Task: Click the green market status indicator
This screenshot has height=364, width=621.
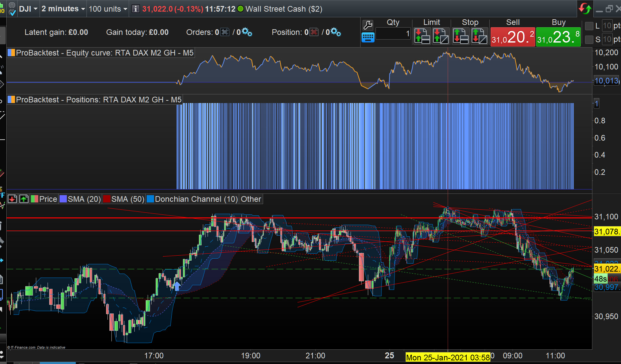Action: tap(240, 9)
